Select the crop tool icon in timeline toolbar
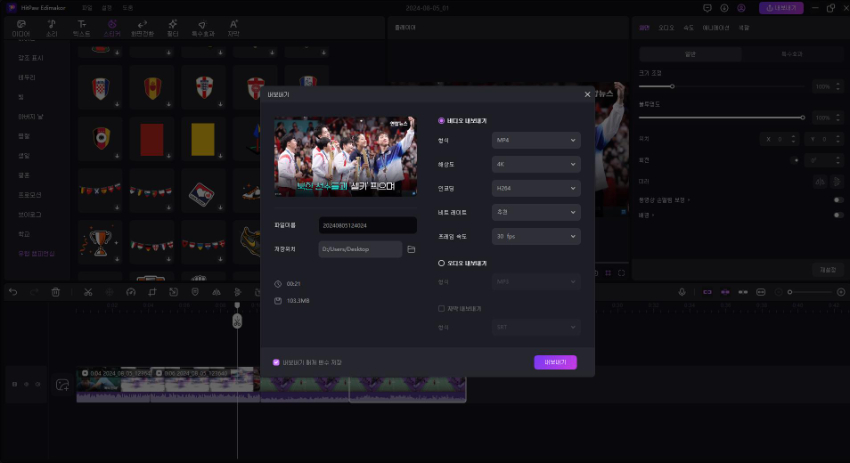850x463 pixels. (152, 292)
